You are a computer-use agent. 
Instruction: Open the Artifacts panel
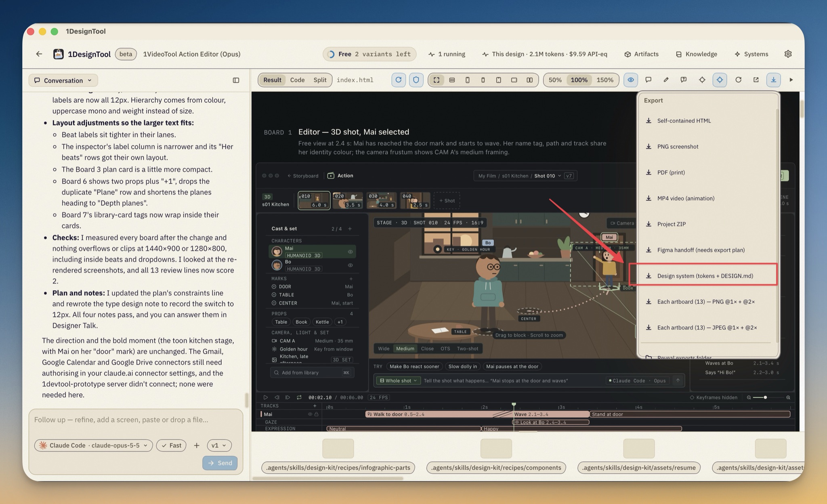641,54
